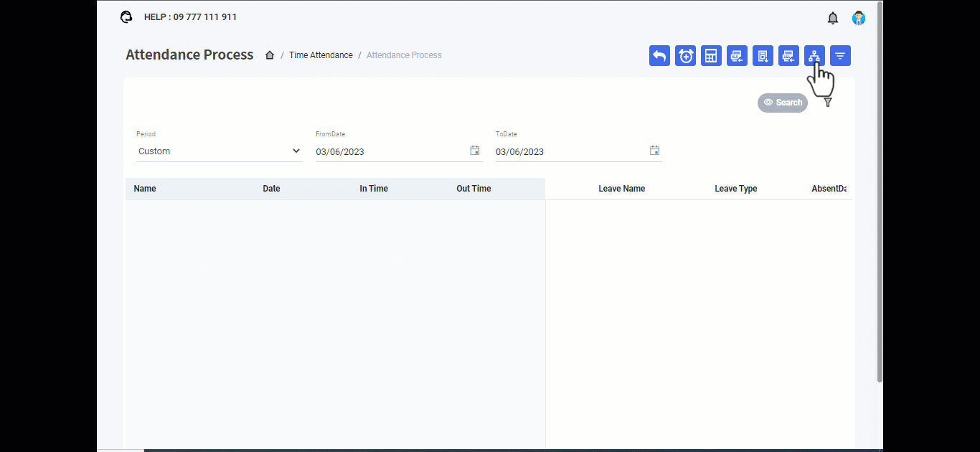Open the calculator icon button
This screenshot has height=452, width=980.
(711, 56)
